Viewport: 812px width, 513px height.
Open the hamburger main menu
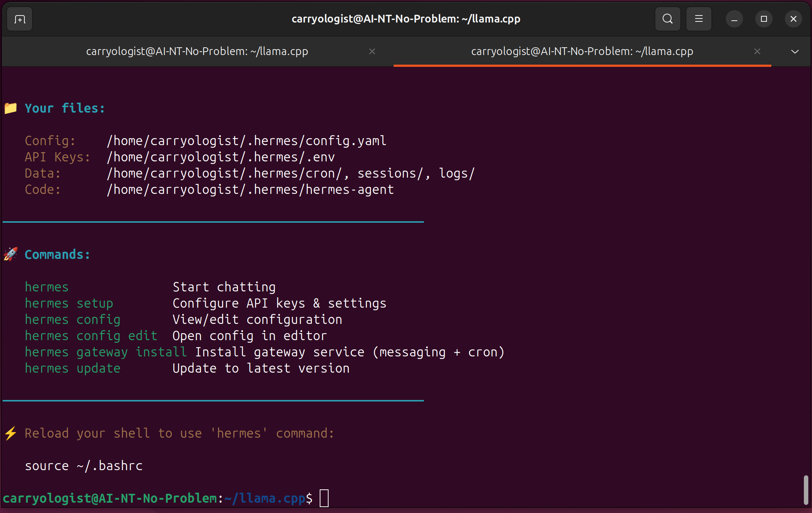(x=699, y=19)
